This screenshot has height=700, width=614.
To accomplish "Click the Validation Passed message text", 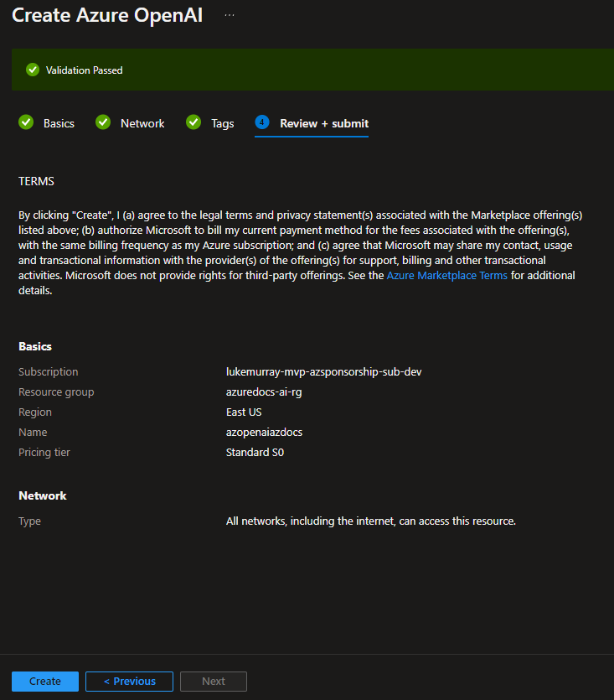I will point(84,70).
